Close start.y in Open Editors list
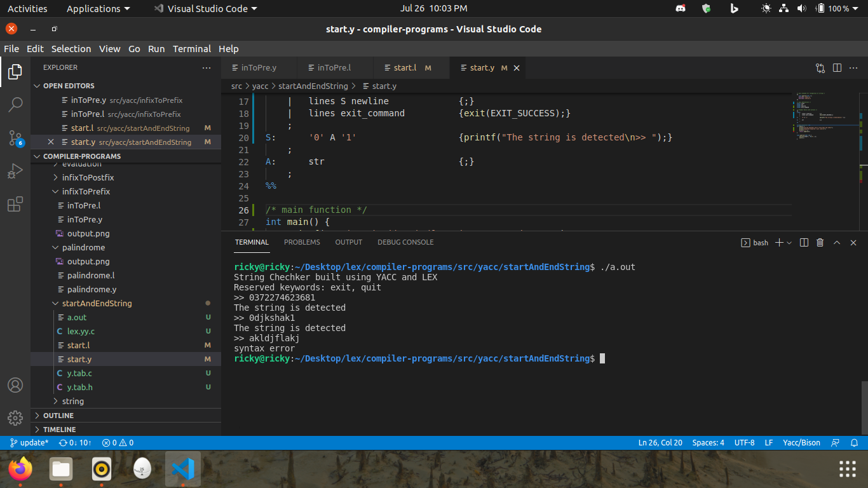 pyautogui.click(x=51, y=142)
